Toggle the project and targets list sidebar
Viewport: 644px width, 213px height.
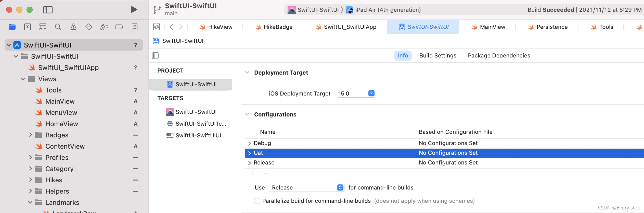[x=155, y=55]
